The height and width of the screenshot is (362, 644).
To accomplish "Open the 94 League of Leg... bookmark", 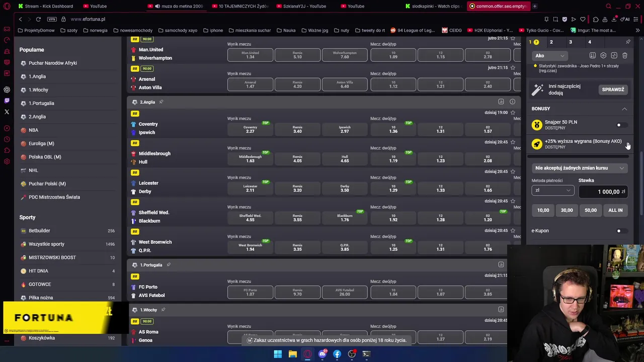I will coord(413,30).
